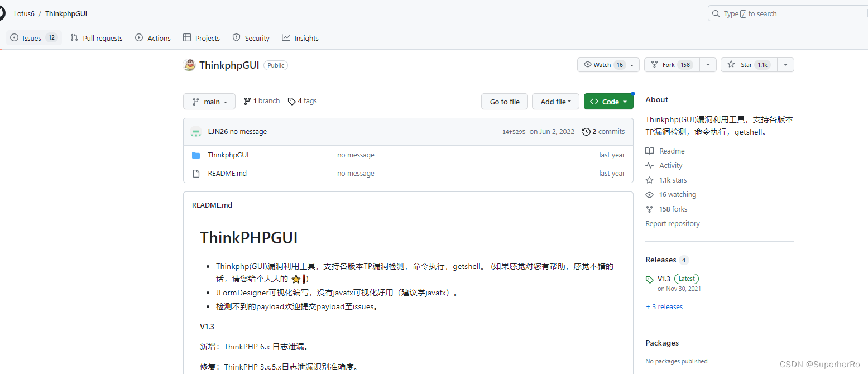Click the Go to file button
Image resolution: width=868 pixels, height=374 pixels.
504,101
